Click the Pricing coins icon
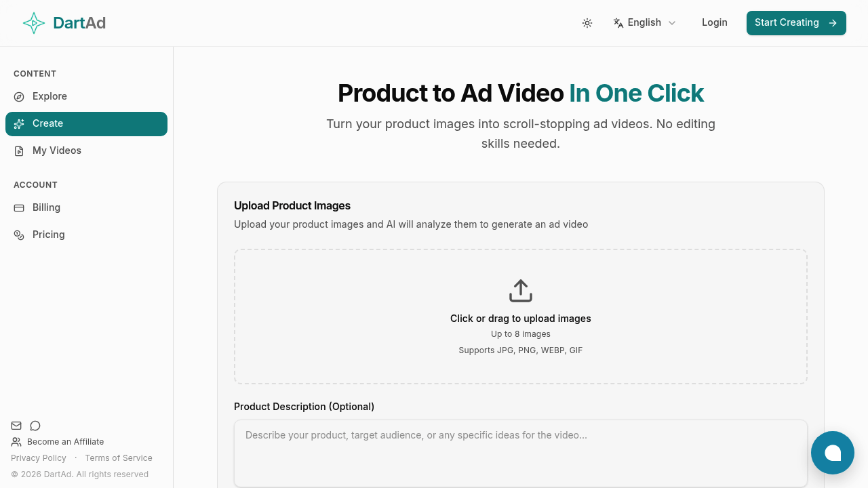This screenshot has height=488, width=868. [19, 235]
